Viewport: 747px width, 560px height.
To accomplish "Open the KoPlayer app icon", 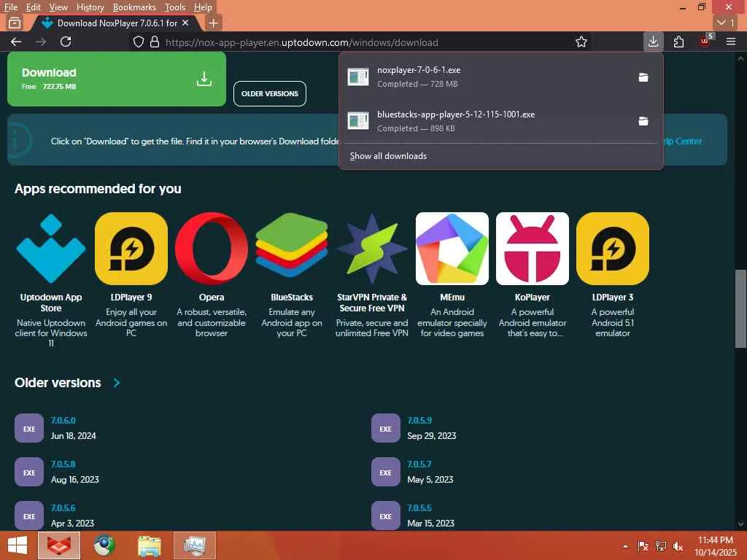I will click(532, 249).
